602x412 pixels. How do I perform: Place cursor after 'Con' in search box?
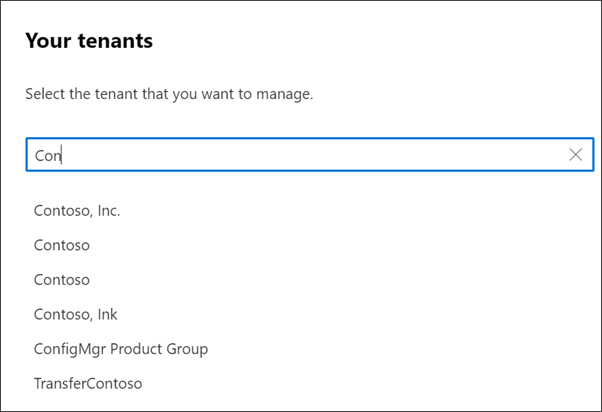tap(63, 155)
